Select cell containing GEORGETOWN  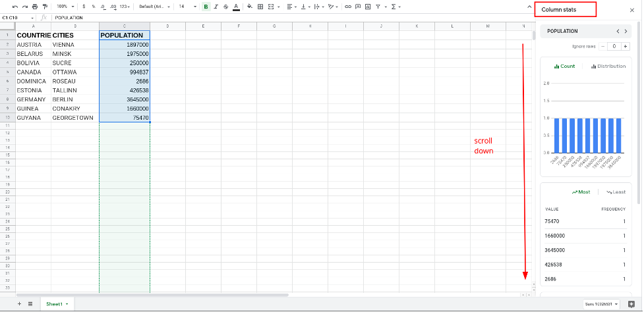(x=75, y=118)
